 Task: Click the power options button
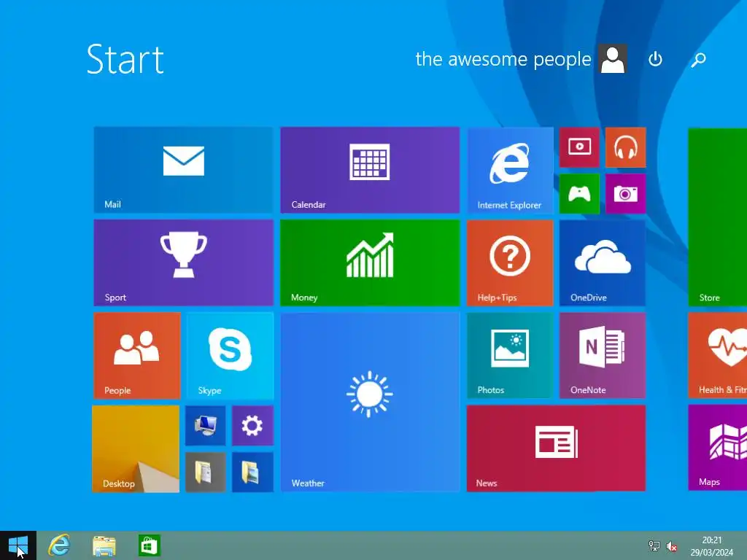click(x=656, y=59)
